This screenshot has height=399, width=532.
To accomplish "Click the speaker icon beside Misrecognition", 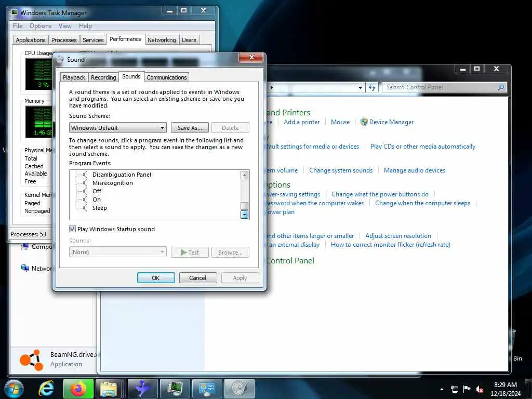I will pos(85,183).
